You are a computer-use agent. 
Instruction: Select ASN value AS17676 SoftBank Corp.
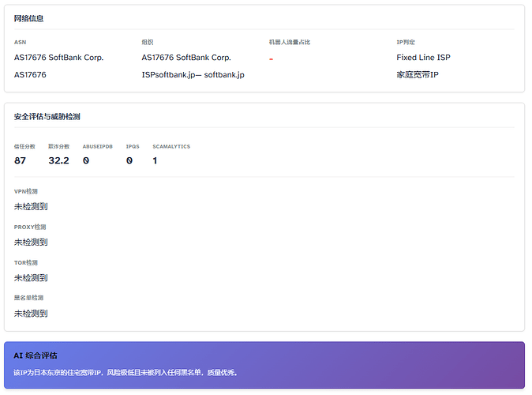click(x=58, y=58)
